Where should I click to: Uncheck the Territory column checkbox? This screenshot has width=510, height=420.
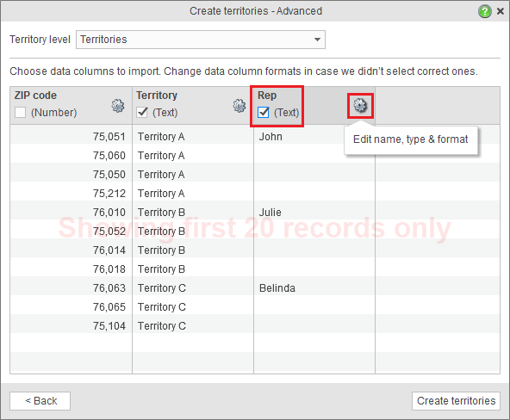click(142, 113)
